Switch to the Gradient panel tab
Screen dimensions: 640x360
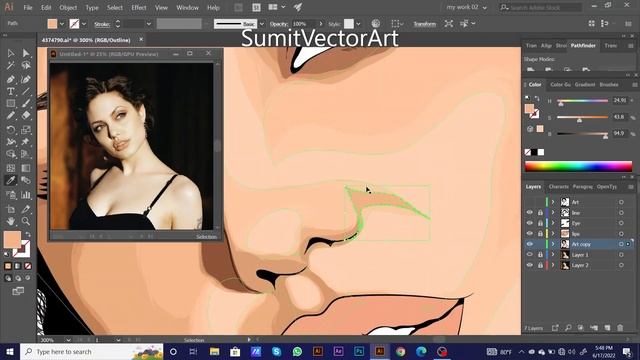[x=585, y=84]
